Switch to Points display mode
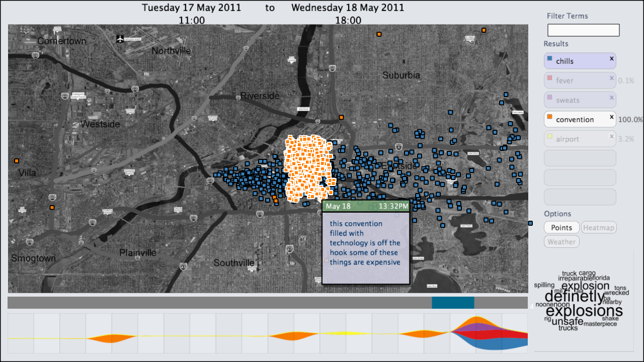 [x=561, y=227]
